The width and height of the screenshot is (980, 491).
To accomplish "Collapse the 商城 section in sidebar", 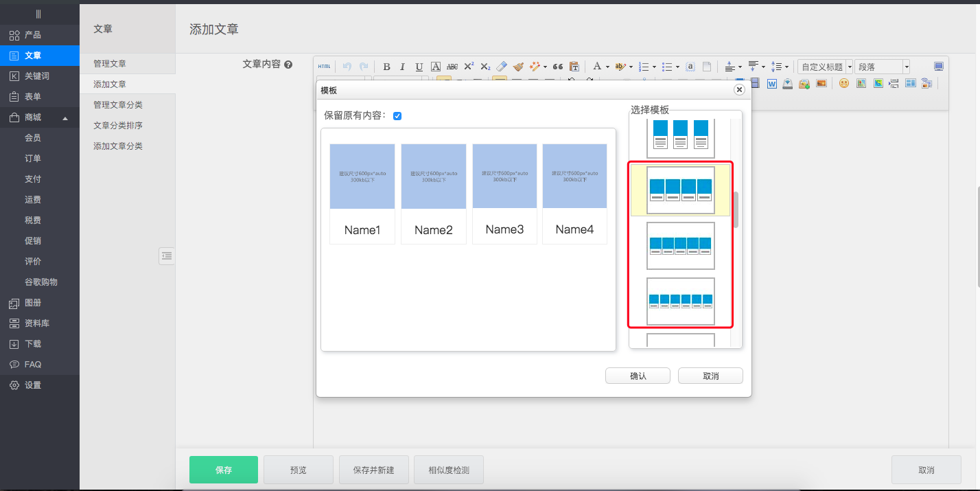I will 65,117.
